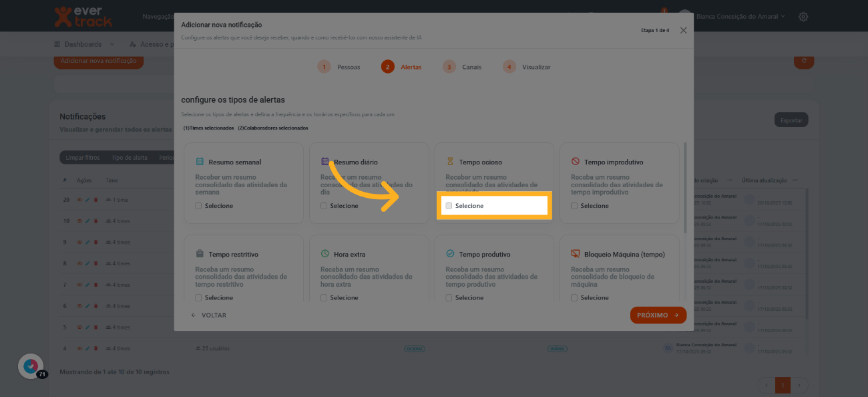The height and width of the screenshot is (397, 868).
Task: Click the VOLTAR back link
Action: coord(208,315)
